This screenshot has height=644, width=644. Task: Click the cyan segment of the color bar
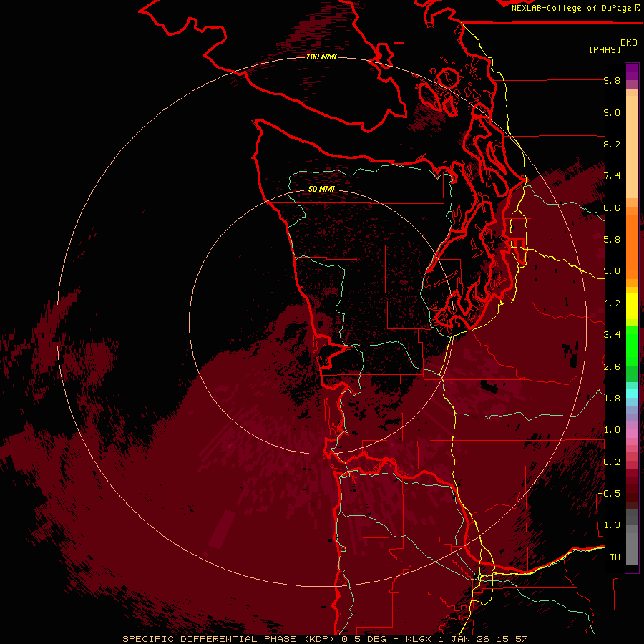pyautogui.click(x=632, y=393)
